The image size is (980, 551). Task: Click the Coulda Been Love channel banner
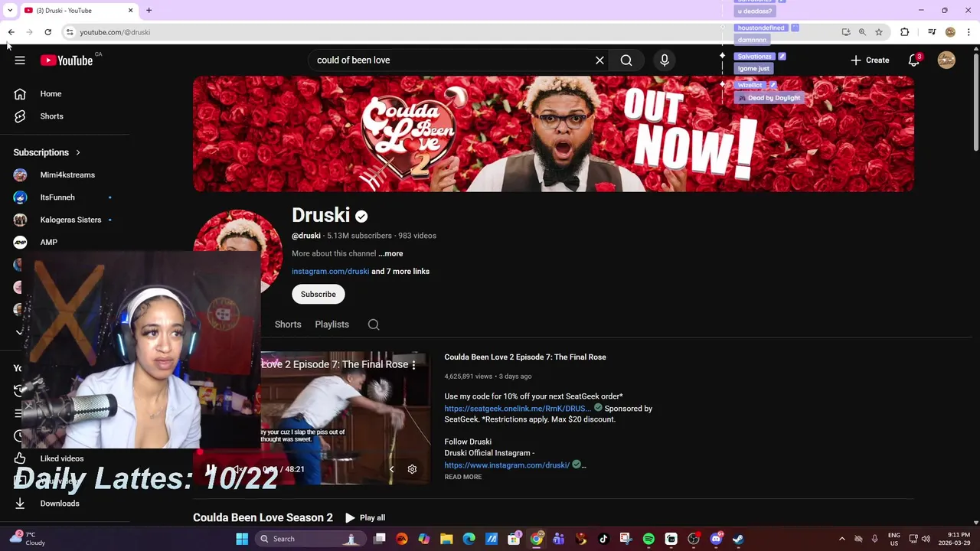(553, 134)
